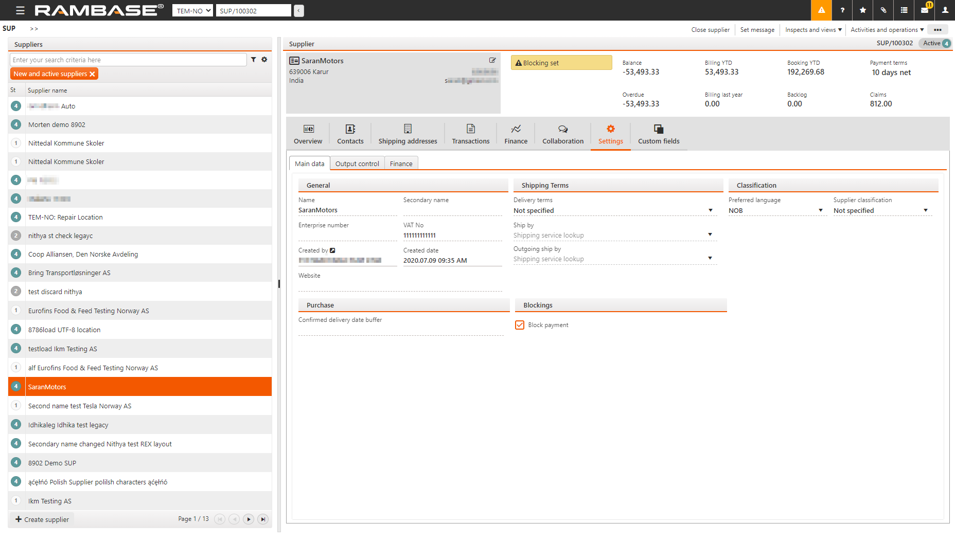This screenshot has height=560, width=955.
Task: Open the Preferred language dropdown
Action: pyautogui.click(x=820, y=210)
